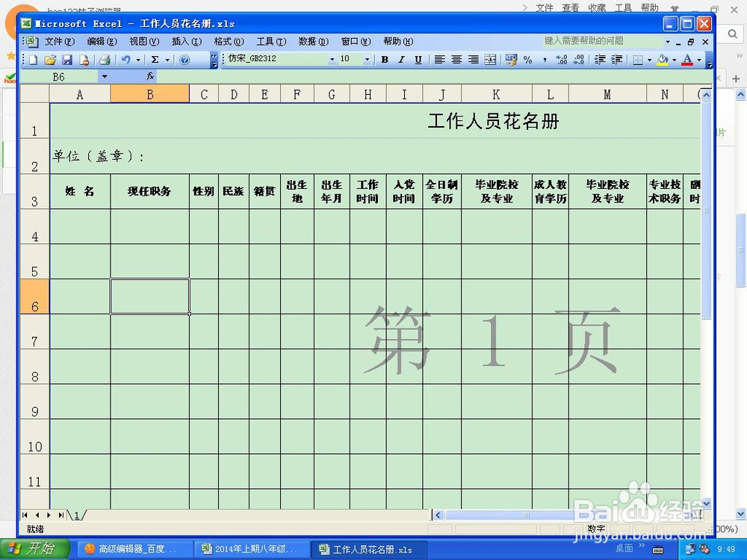Open the 工具 menu
747x560 pixels.
pyautogui.click(x=271, y=41)
